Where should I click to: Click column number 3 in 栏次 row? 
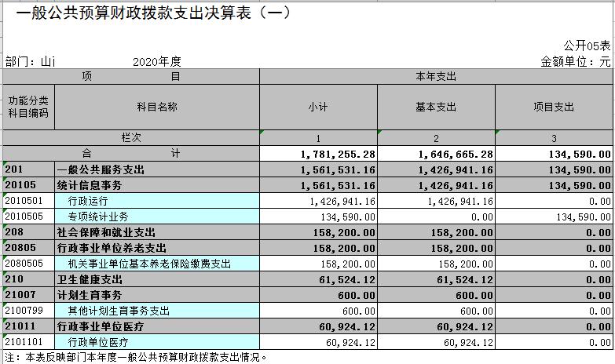[554, 138]
